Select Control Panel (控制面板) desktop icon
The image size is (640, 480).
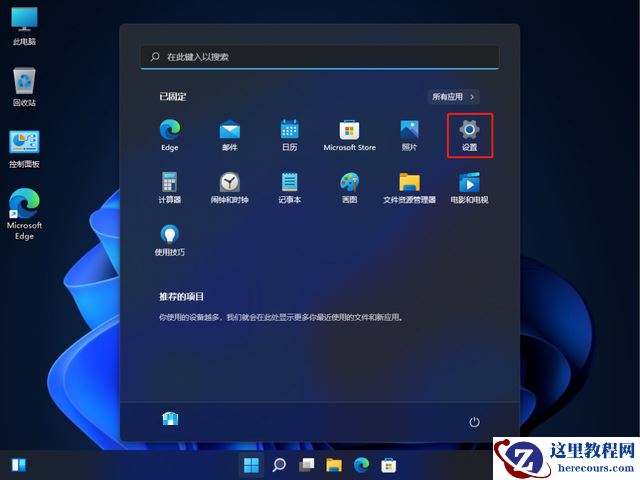(24, 149)
